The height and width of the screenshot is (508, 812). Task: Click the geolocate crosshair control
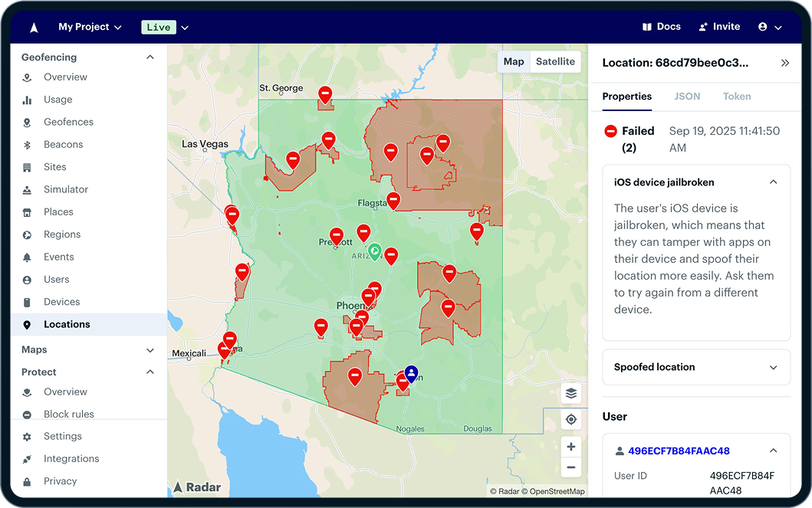(x=570, y=419)
